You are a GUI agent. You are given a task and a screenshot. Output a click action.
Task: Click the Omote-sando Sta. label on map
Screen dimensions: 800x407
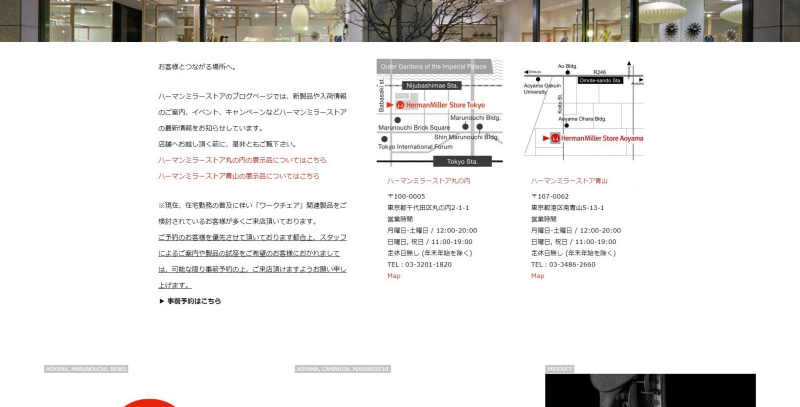(601, 81)
